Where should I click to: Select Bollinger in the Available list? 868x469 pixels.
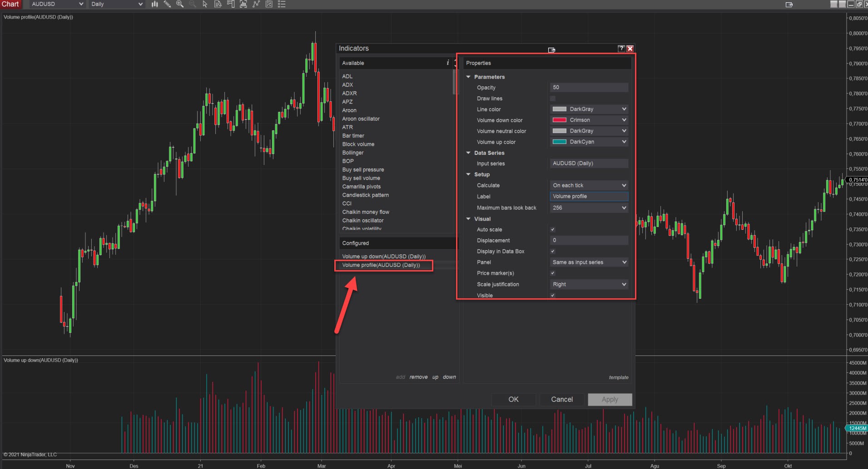353,153
